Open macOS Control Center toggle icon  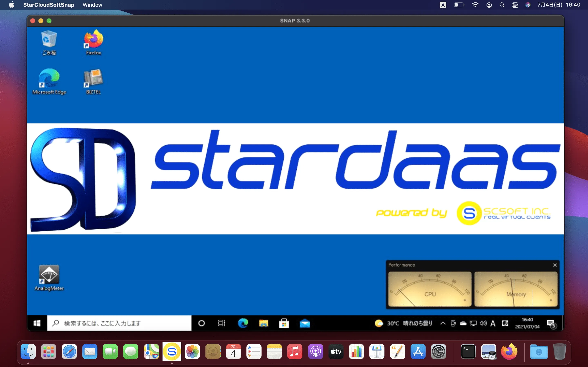(515, 5)
